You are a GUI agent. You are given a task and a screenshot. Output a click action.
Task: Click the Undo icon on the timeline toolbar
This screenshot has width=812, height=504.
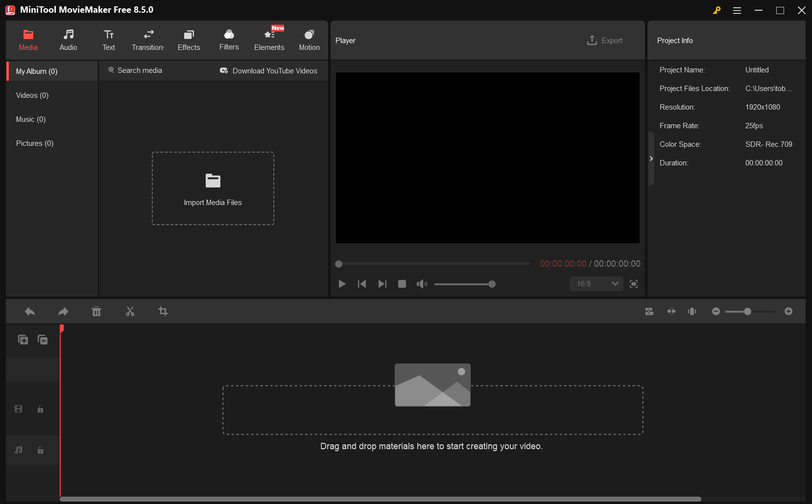click(x=29, y=311)
